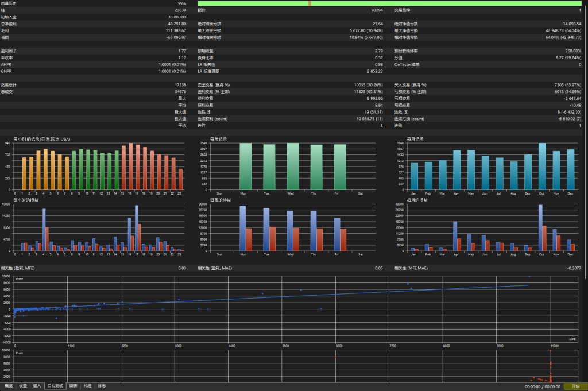
Task: Select the Oct bar in 每月记录 chart
Action: [x=542, y=167]
